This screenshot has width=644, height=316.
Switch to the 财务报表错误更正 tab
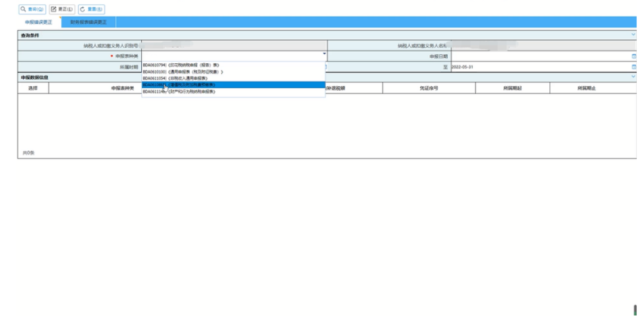(88, 22)
